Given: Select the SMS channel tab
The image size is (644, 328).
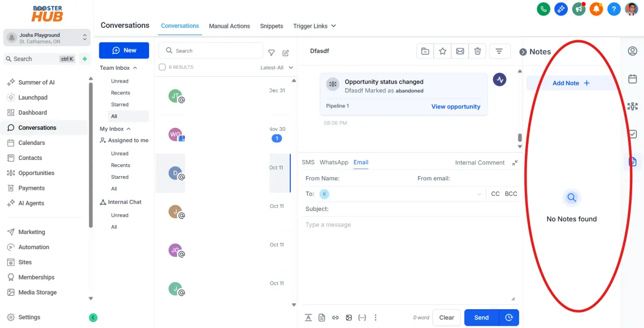Looking at the screenshot, I should [308, 162].
